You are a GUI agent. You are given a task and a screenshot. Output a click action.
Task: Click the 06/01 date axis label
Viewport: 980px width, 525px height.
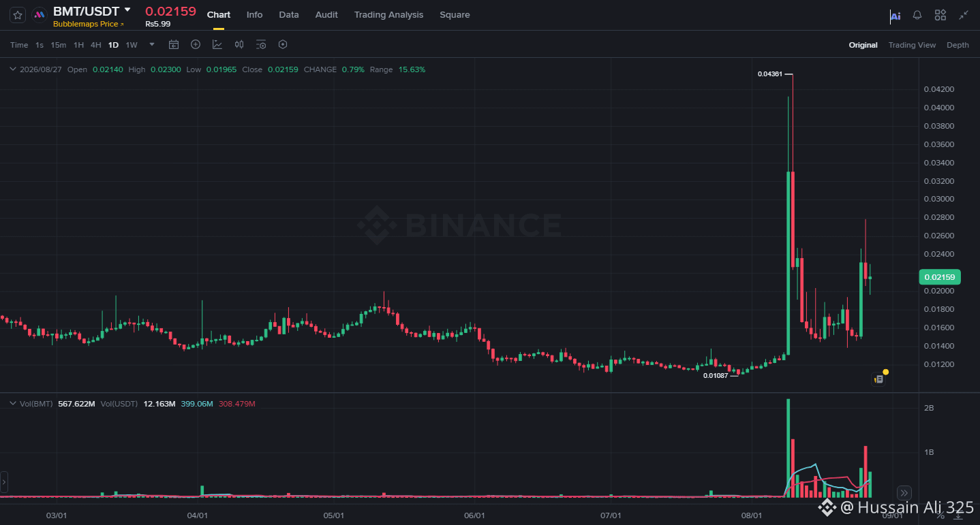[x=474, y=515]
